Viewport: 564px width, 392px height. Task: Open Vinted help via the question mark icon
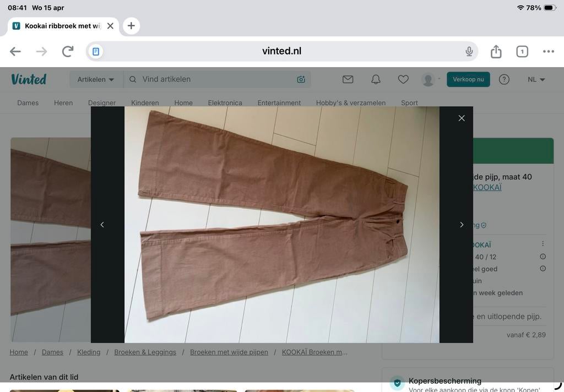(504, 79)
